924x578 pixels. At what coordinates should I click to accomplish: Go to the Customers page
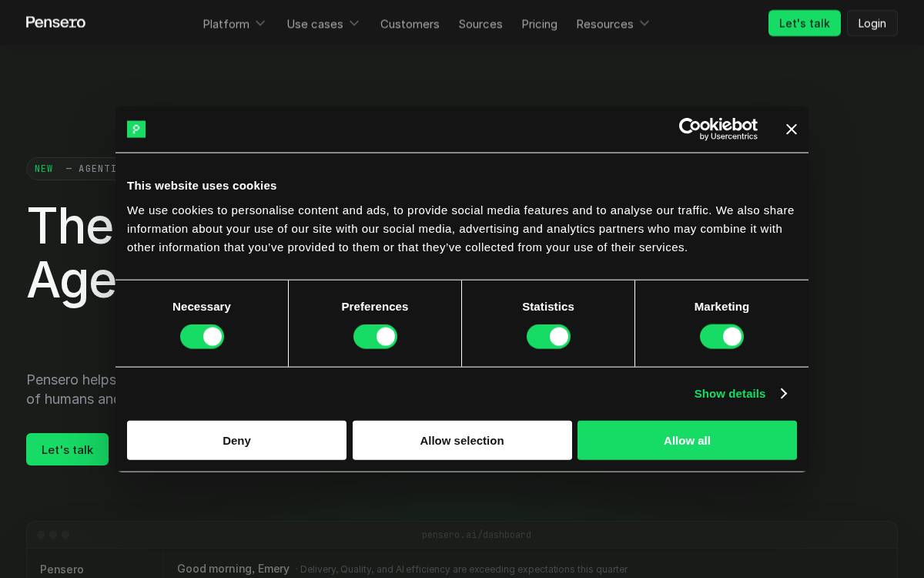click(410, 24)
